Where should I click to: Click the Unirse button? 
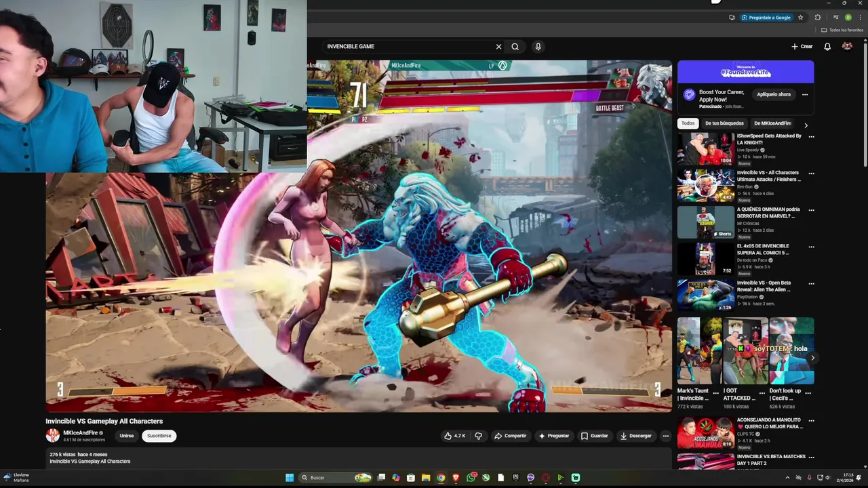pos(127,436)
